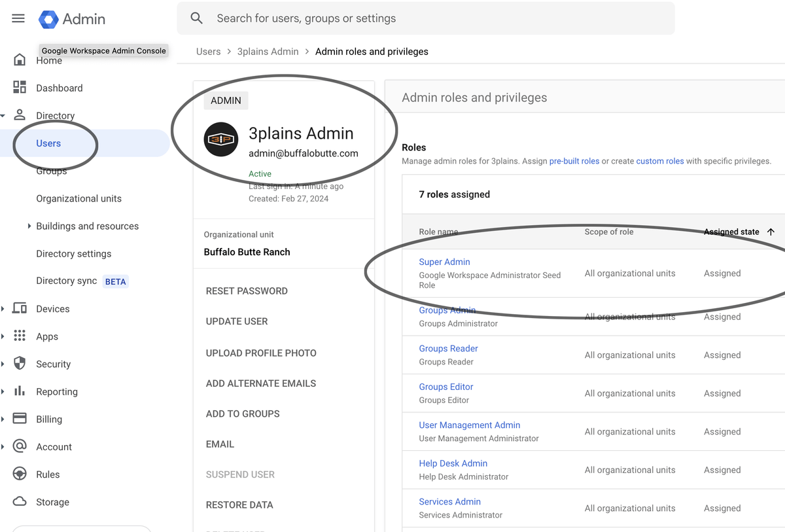Viewport: 785px width, 532px height.
Task: Click the Rules icon in sidebar
Action: [20, 474]
